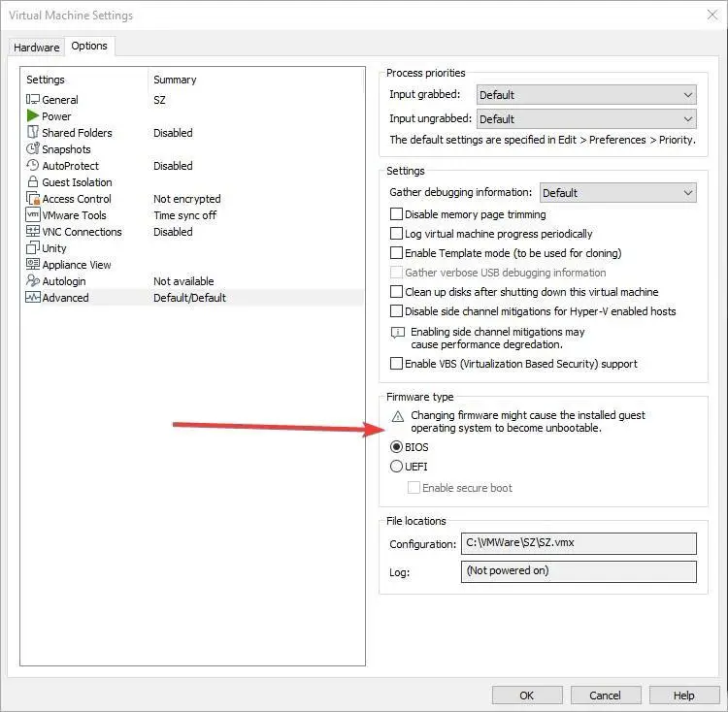Screen dimensions: 728x712
Task: Click the Autologin user icon
Action: pos(32,280)
